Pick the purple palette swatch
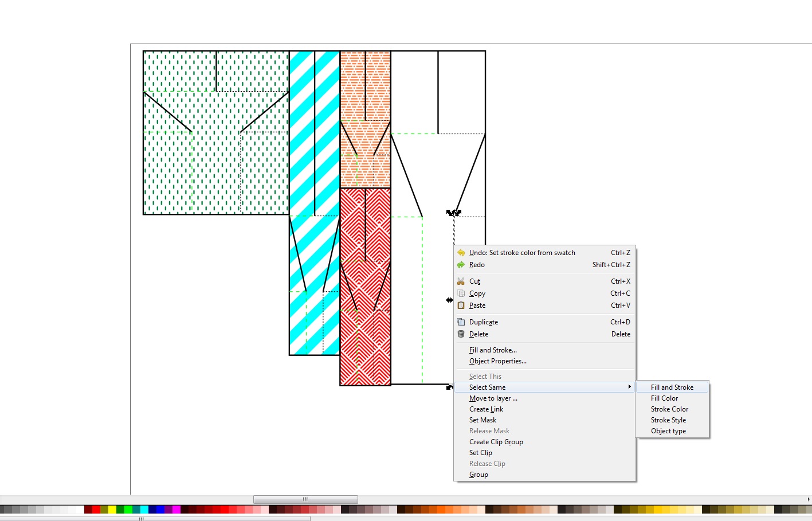The image size is (812, 521). pos(168,510)
